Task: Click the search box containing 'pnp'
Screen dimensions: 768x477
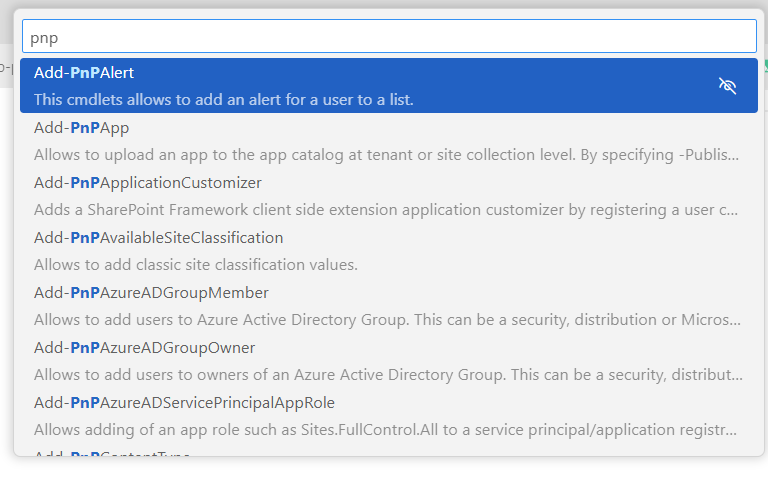Action: click(x=389, y=36)
